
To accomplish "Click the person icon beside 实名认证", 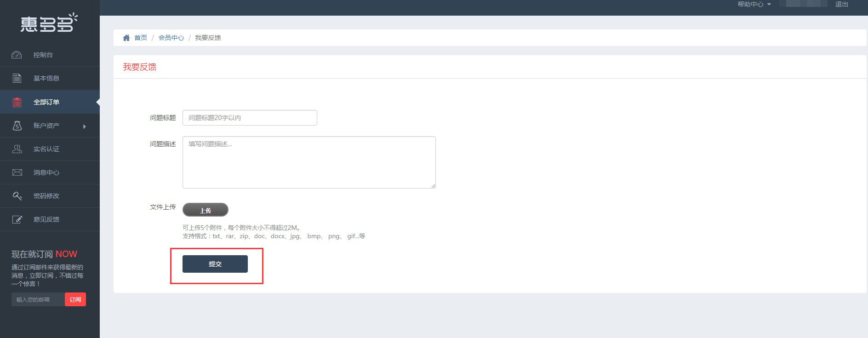I will (x=17, y=149).
